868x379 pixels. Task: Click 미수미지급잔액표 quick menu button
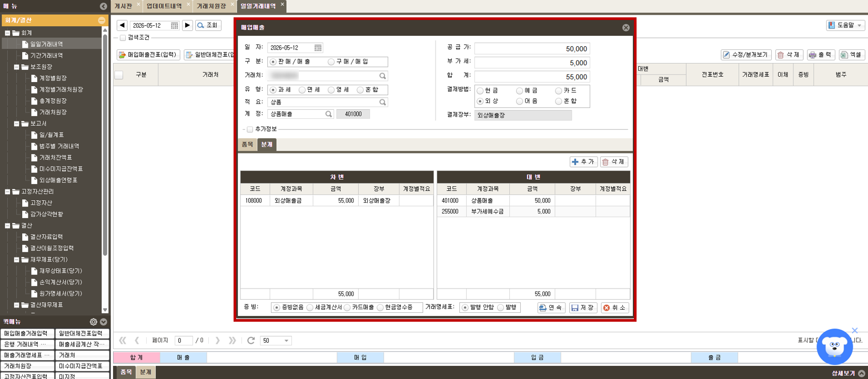82,366
